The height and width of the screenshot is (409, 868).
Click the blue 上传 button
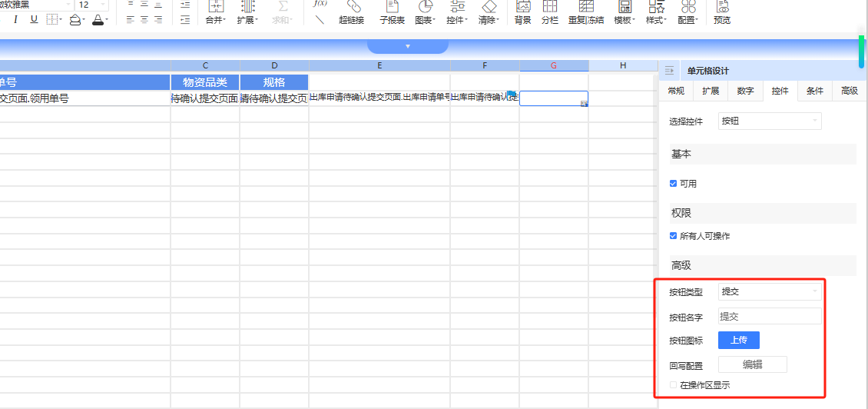(x=738, y=341)
